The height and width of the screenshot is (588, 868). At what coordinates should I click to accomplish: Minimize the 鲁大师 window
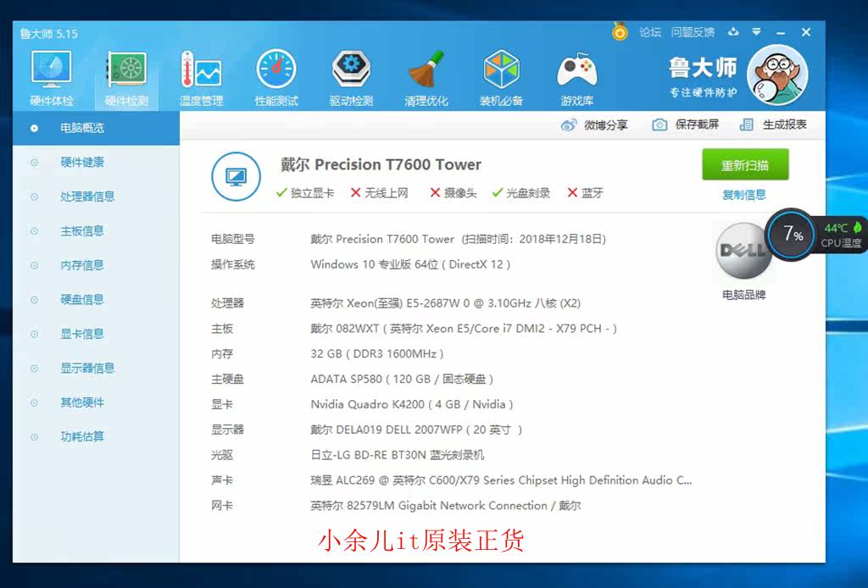[x=781, y=33]
